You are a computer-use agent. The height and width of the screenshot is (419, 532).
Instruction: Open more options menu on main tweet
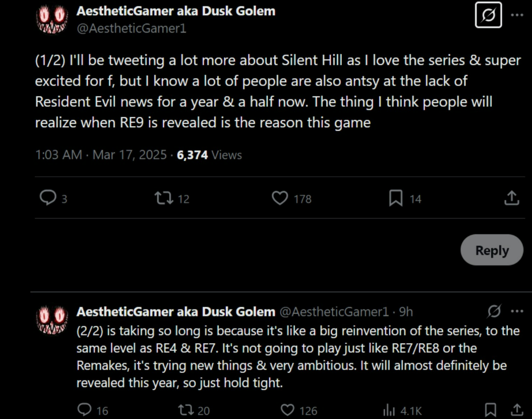[517, 15]
